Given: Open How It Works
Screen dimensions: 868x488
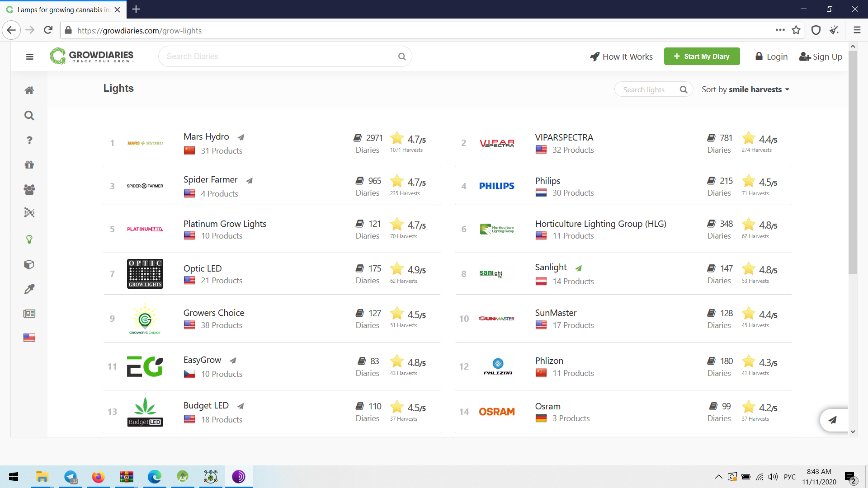Looking at the screenshot, I should pyautogui.click(x=622, y=56).
